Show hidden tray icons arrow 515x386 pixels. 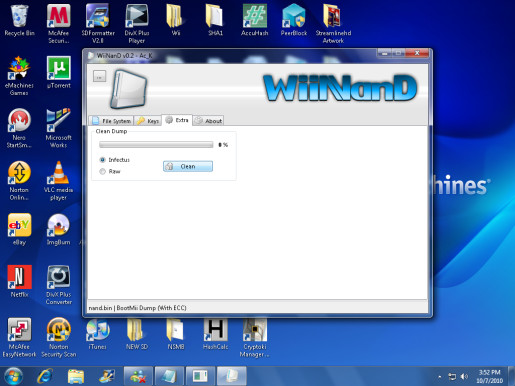[440, 377]
